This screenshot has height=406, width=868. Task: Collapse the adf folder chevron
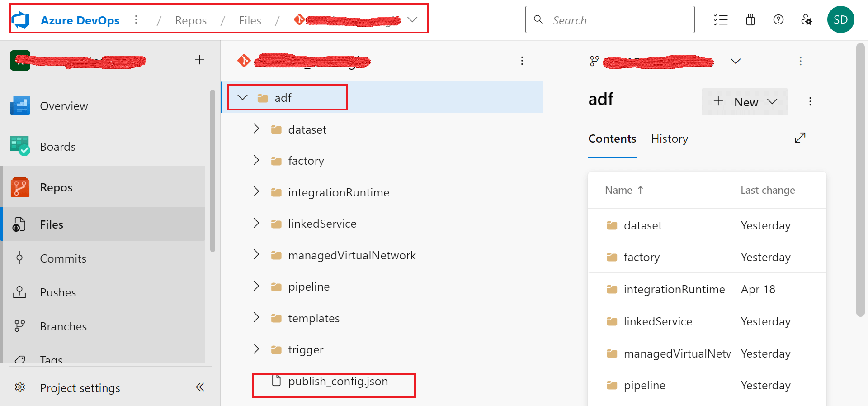[243, 98]
